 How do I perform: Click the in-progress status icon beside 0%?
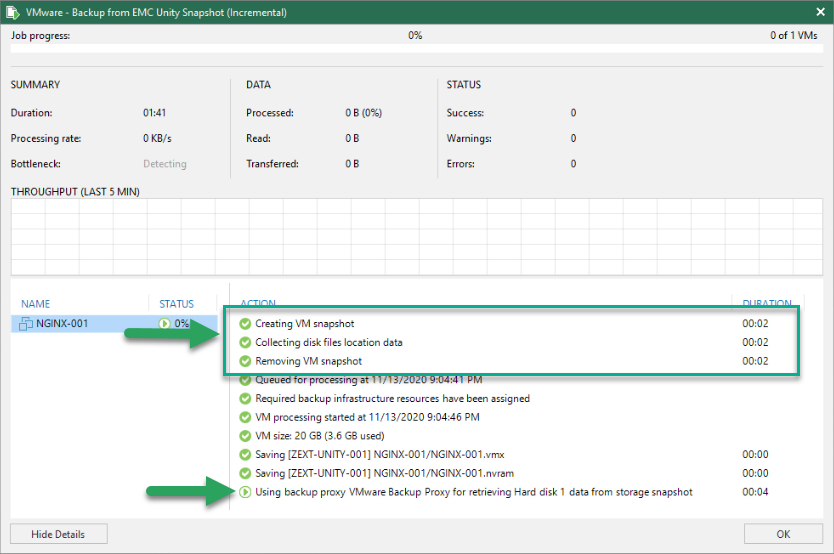[x=164, y=323]
